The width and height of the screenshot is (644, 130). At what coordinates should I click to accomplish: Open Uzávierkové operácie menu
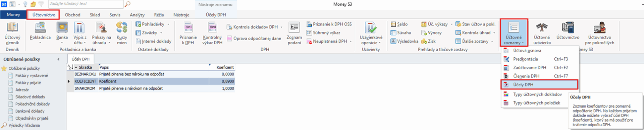[x=371, y=33]
